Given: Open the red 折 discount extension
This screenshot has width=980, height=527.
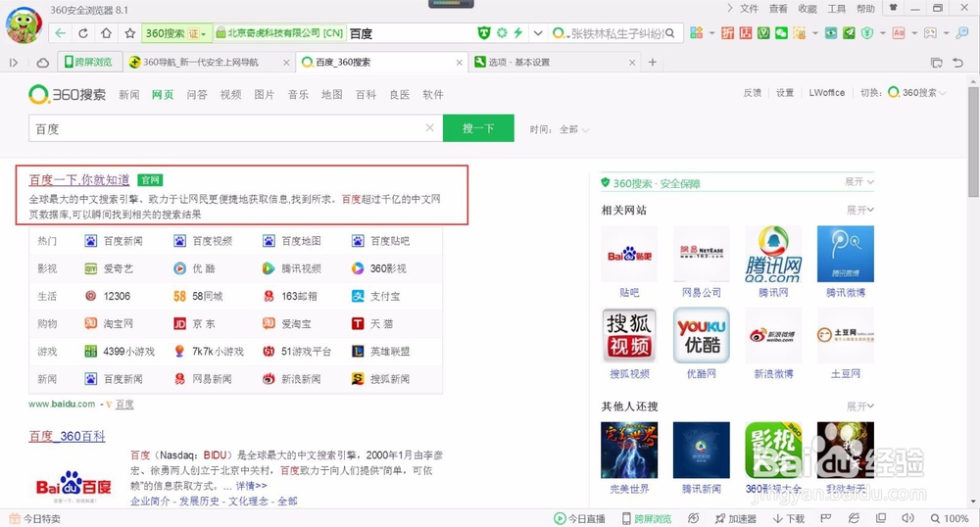Looking at the screenshot, I should [727, 33].
